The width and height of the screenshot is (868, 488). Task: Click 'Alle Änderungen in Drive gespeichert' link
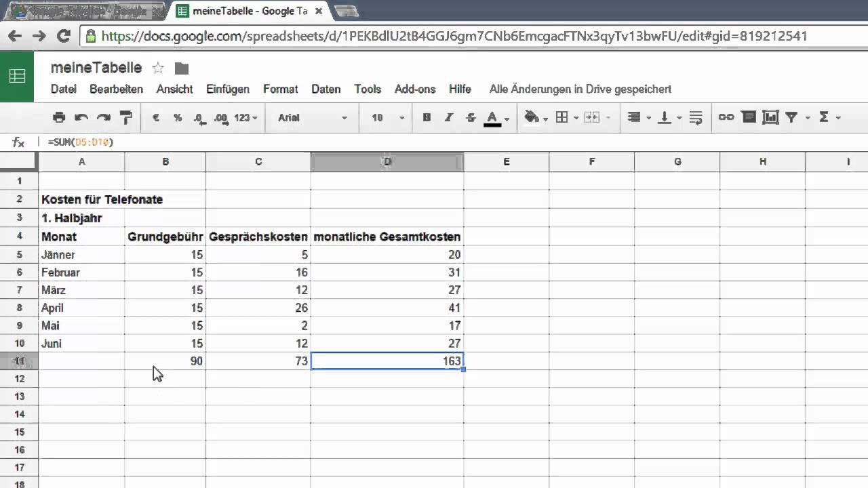pyautogui.click(x=580, y=89)
